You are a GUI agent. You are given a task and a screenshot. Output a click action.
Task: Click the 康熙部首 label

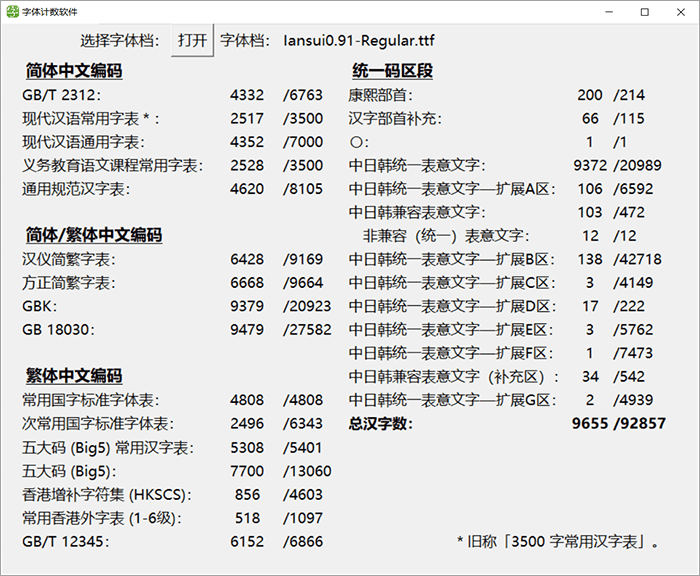(381, 95)
